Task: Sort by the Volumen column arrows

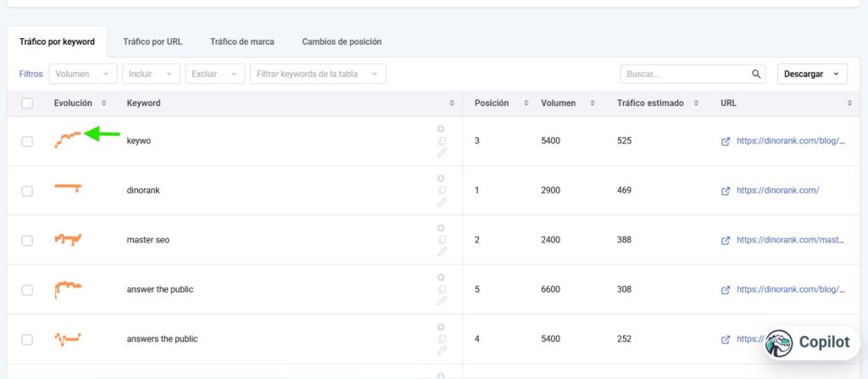Action: (x=593, y=103)
